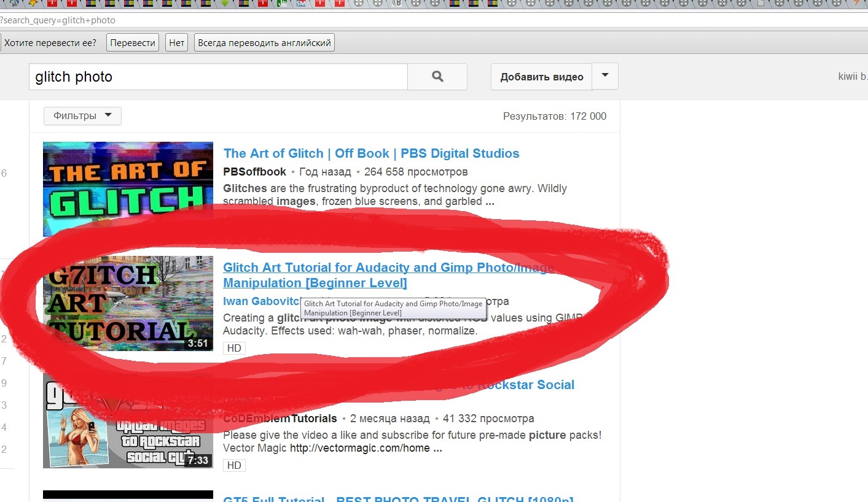Click the "Хотите перевести ее?" translate prompt text
The image size is (868, 502).
coord(50,43)
